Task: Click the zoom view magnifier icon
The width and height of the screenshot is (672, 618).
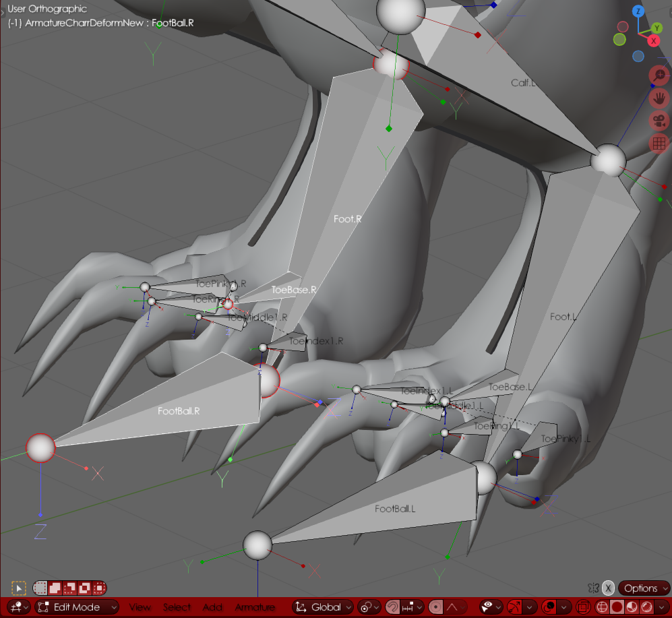Action: [659, 75]
